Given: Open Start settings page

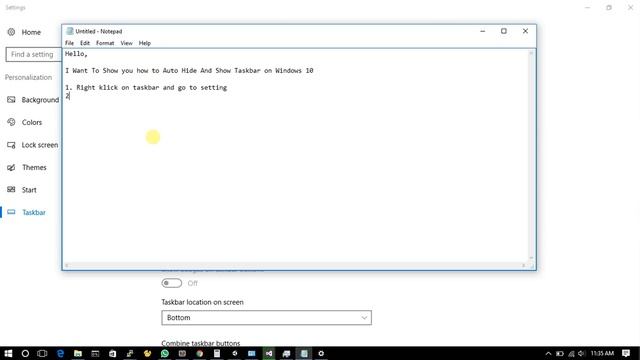Looking at the screenshot, I should click(x=22, y=190).
